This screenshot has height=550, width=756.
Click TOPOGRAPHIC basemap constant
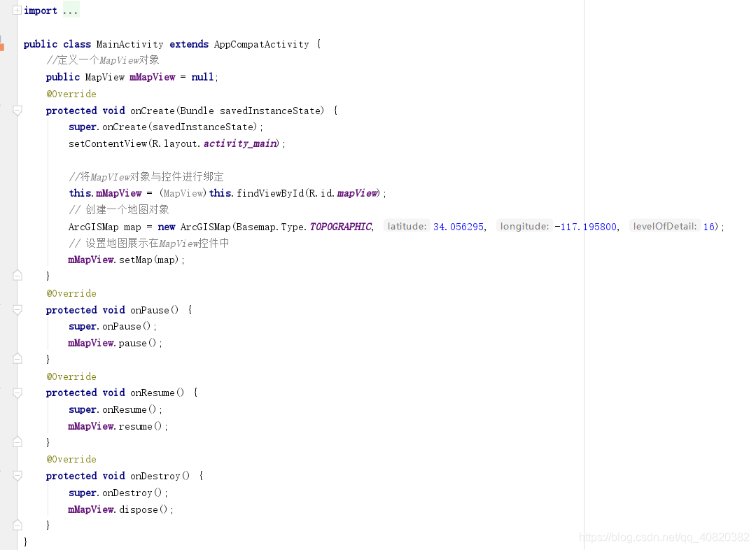tap(340, 227)
